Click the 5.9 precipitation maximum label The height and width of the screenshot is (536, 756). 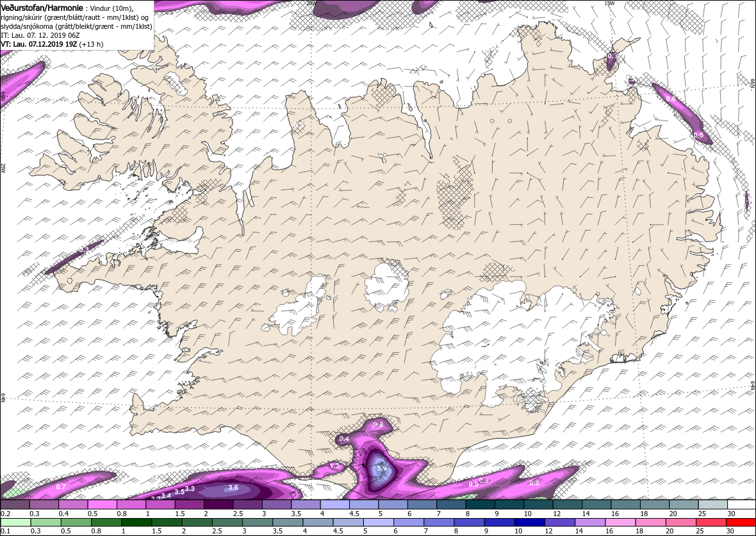(382, 468)
